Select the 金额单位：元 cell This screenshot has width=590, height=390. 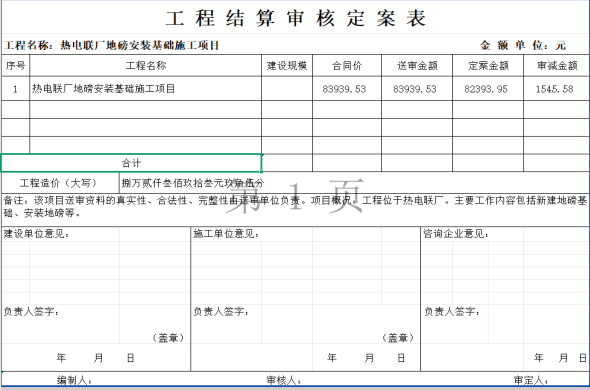[523, 46]
